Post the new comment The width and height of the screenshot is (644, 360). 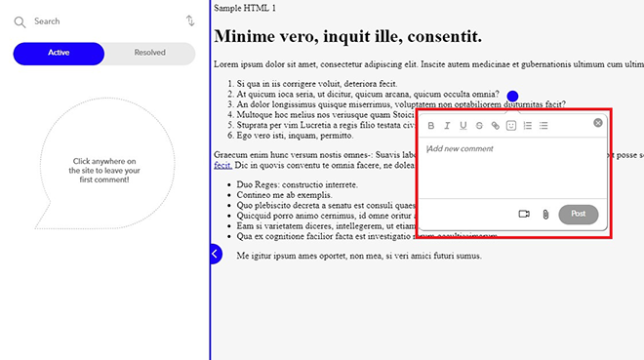click(x=579, y=215)
